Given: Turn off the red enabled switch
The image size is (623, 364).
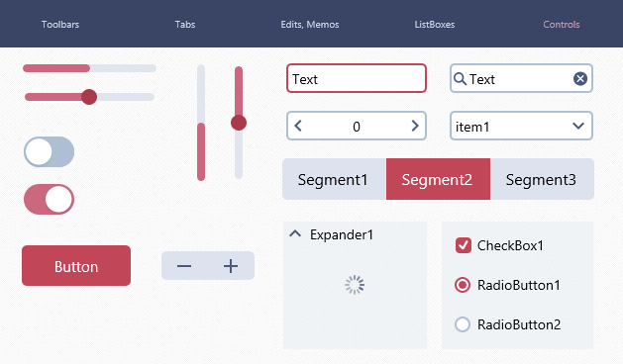Looking at the screenshot, I should pyautogui.click(x=49, y=199).
